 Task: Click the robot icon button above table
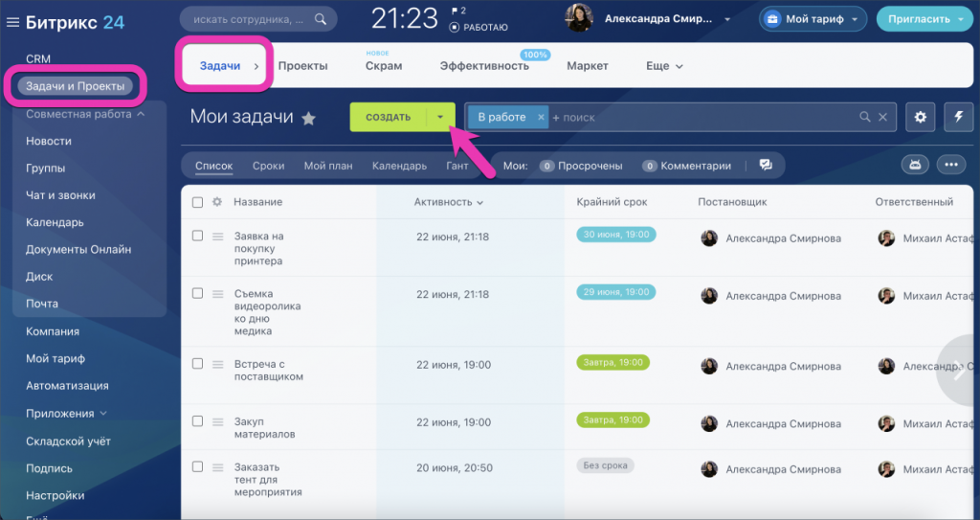pyautogui.click(x=915, y=166)
